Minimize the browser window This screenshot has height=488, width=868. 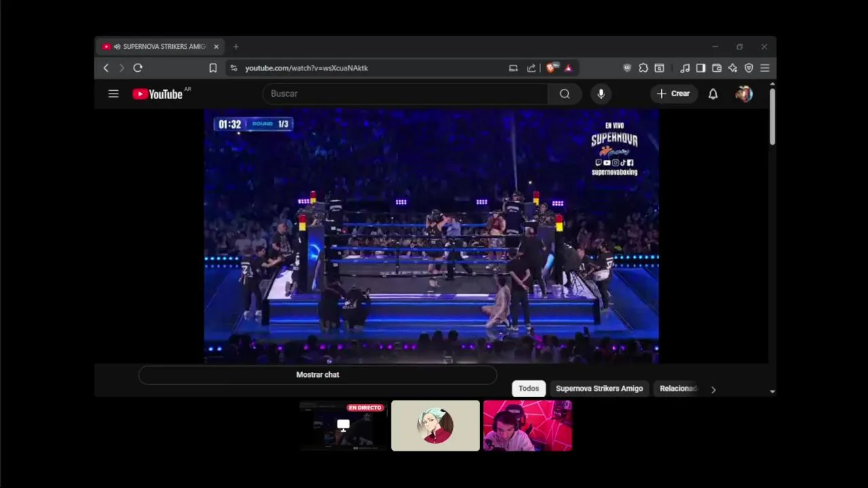click(715, 47)
